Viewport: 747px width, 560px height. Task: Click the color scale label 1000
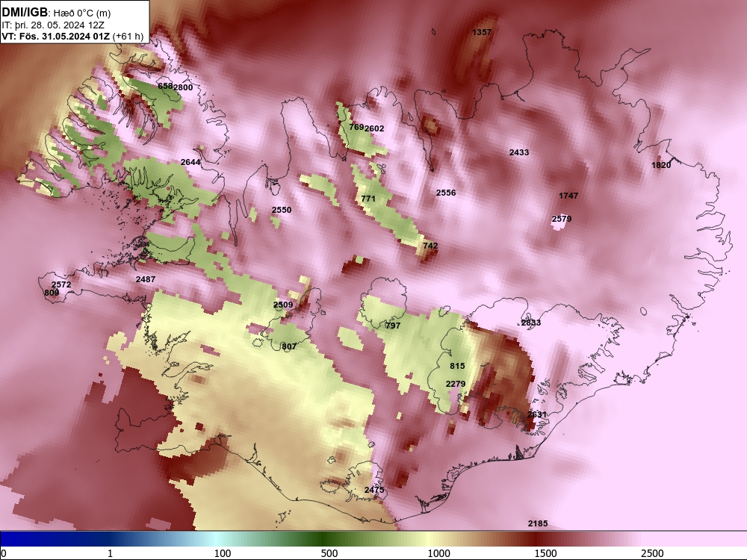438,553
